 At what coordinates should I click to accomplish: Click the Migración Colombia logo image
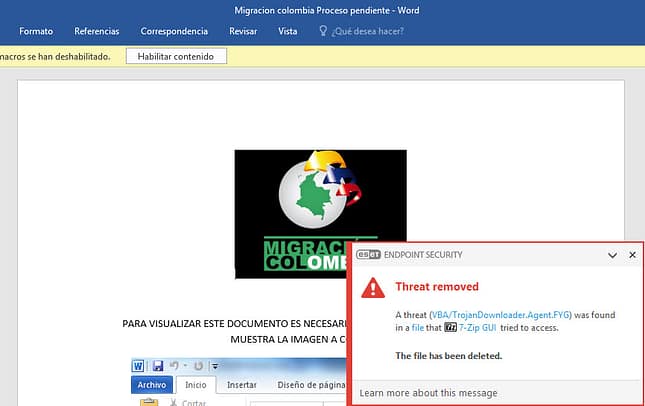(320, 214)
